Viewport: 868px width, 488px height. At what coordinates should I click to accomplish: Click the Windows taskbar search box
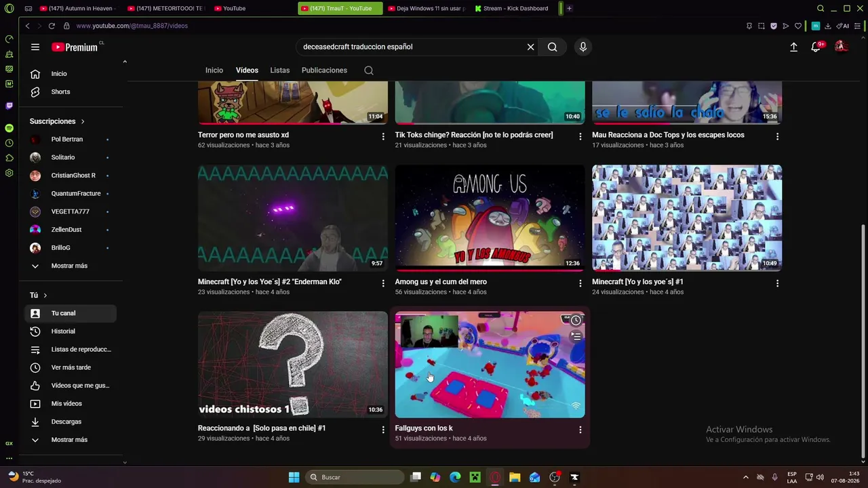point(355,477)
